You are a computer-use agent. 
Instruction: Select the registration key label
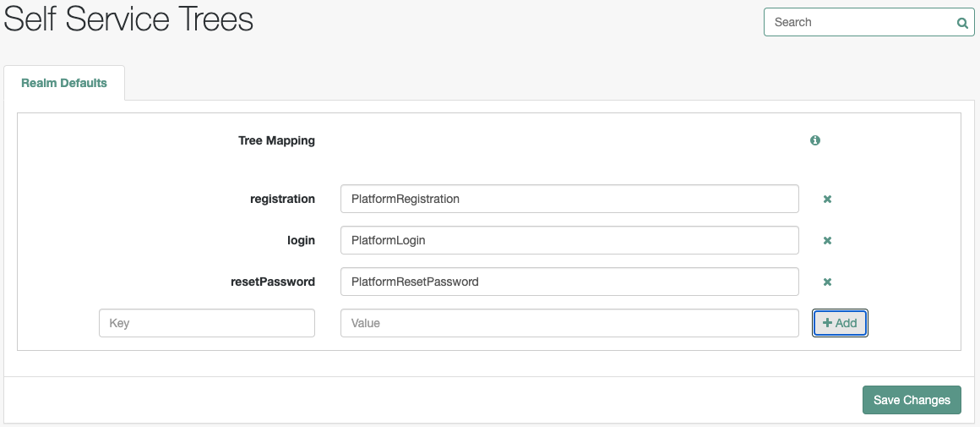(282, 200)
